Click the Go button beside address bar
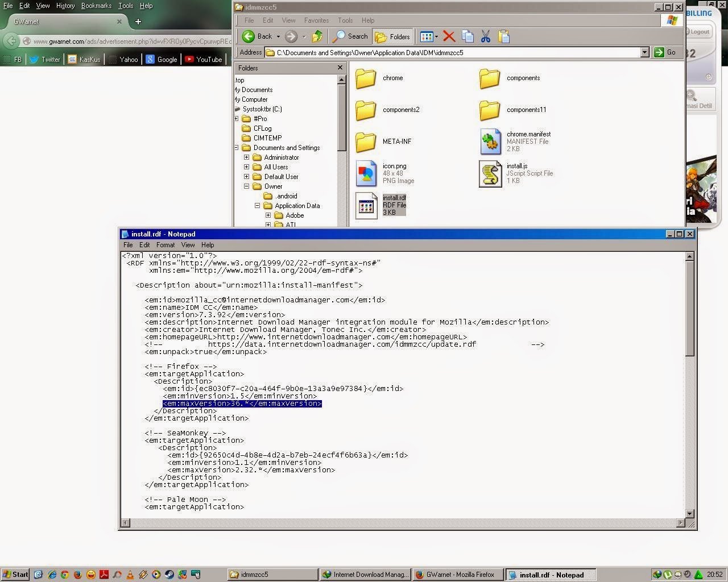The image size is (728, 582). [665, 52]
